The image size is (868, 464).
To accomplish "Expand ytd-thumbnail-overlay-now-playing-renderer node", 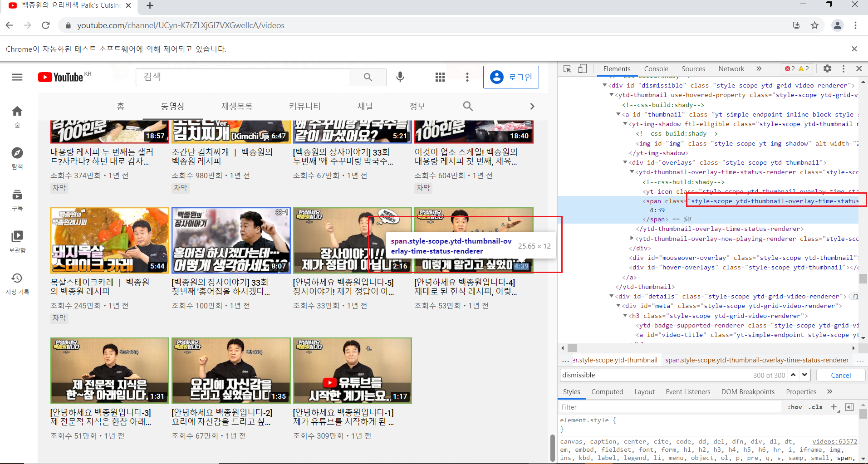I will (632, 239).
